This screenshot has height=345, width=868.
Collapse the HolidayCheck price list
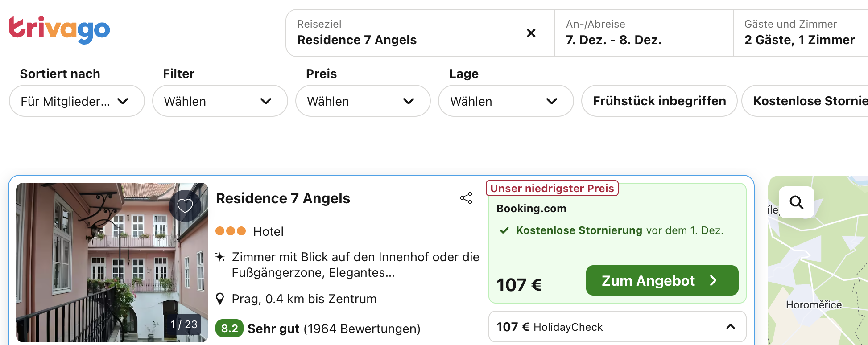click(730, 327)
